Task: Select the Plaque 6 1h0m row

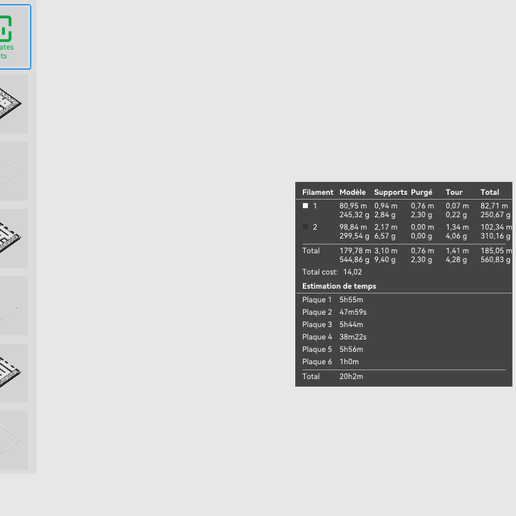Action: click(403, 362)
